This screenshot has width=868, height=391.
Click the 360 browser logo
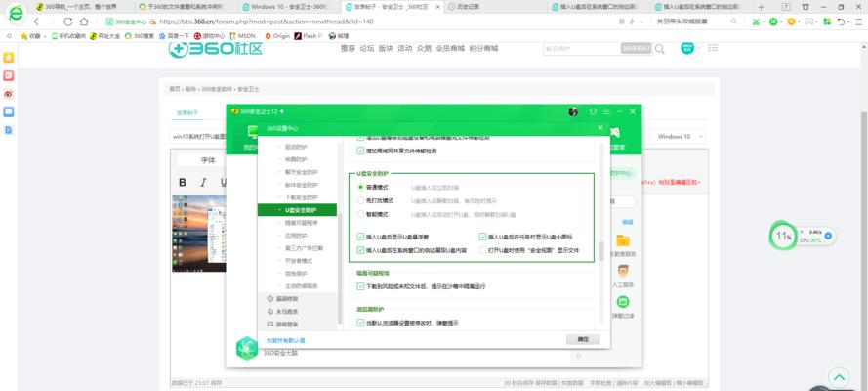click(16, 15)
